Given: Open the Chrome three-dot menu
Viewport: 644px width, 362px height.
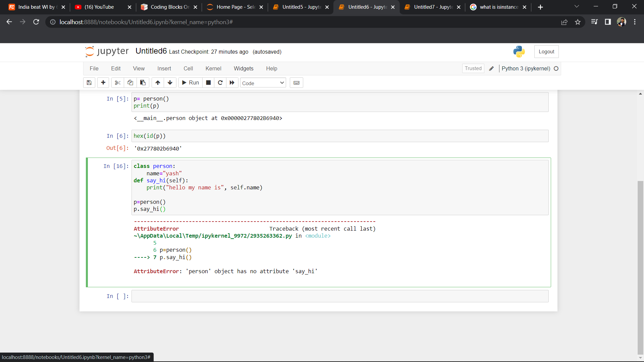Looking at the screenshot, I should [x=635, y=22].
